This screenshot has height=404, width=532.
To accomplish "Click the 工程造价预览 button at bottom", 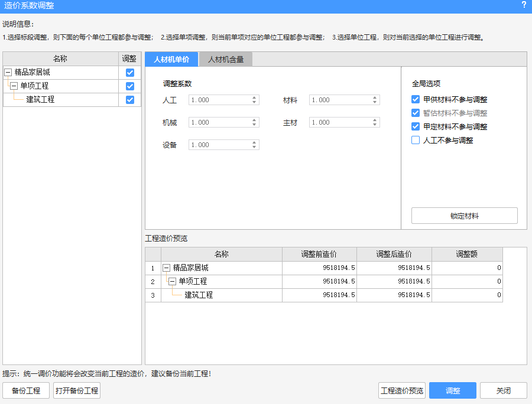I will click(402, 390).
